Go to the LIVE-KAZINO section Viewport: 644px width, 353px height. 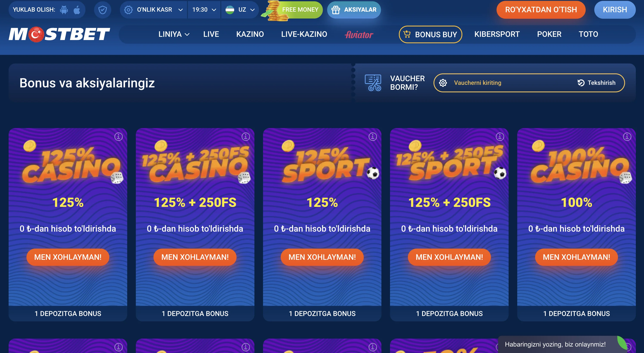[x=304, y=34]
